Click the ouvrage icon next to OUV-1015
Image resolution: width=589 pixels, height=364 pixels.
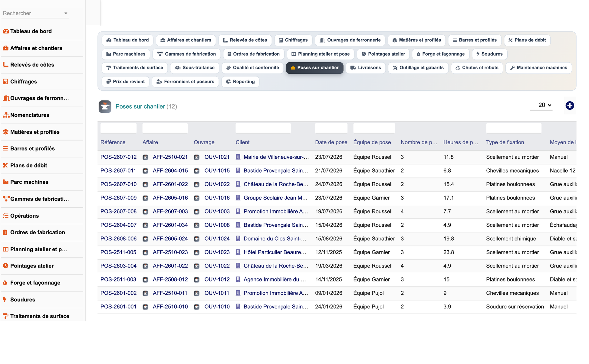tap(197, 171)
